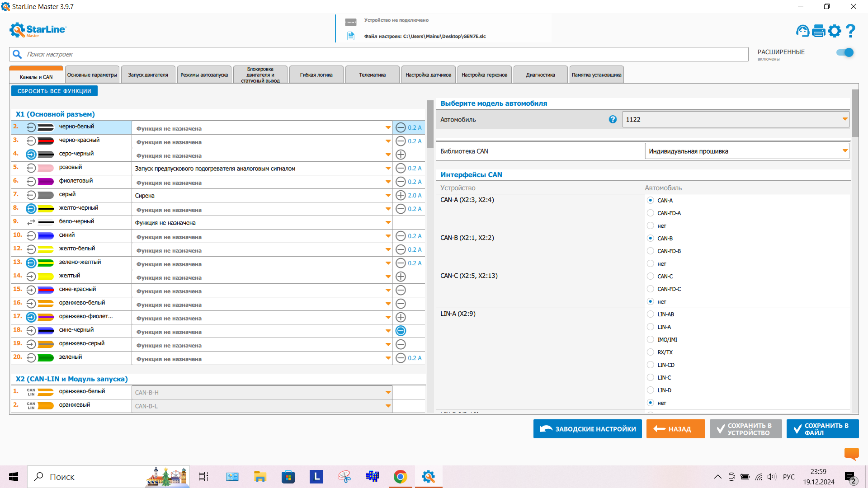Open Task View on the taskbar
This screenshot has width=868, height=488.
[x=203, y=477]
